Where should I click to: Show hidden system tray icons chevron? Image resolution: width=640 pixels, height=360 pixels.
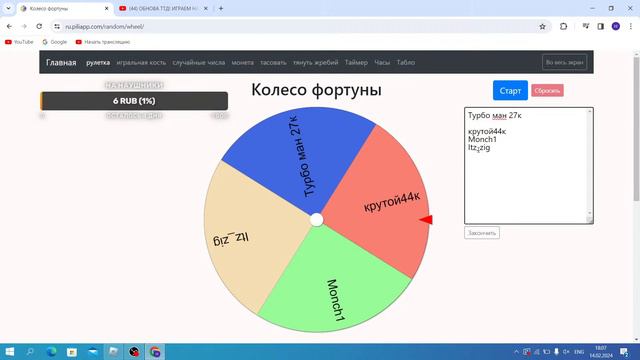click(516, 351)
